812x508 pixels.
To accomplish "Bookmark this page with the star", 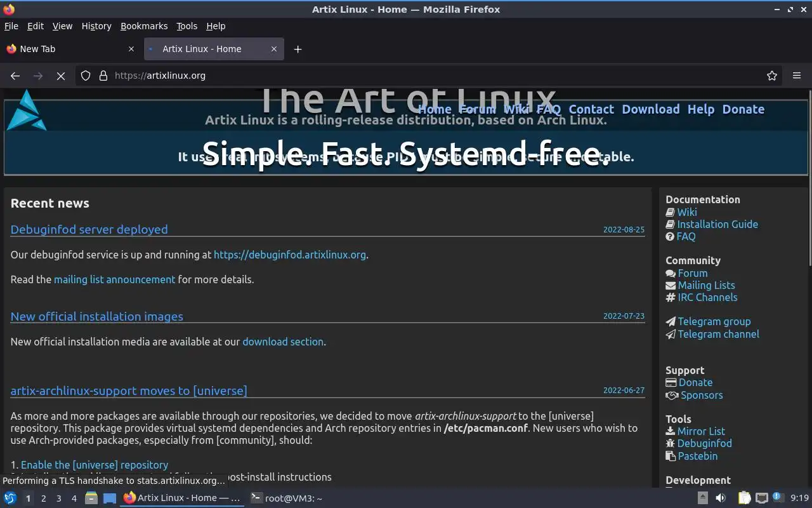I will coord(772,76).
